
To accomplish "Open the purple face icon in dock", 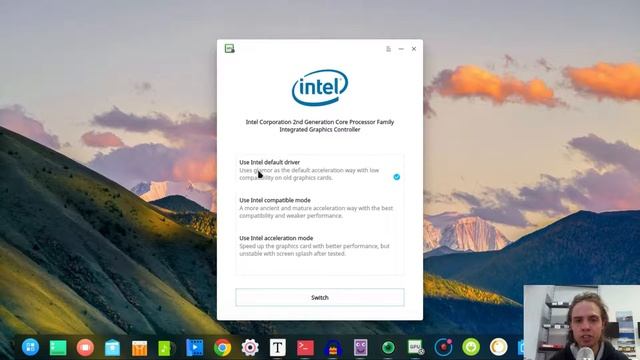I will click(x=360, y=348).
